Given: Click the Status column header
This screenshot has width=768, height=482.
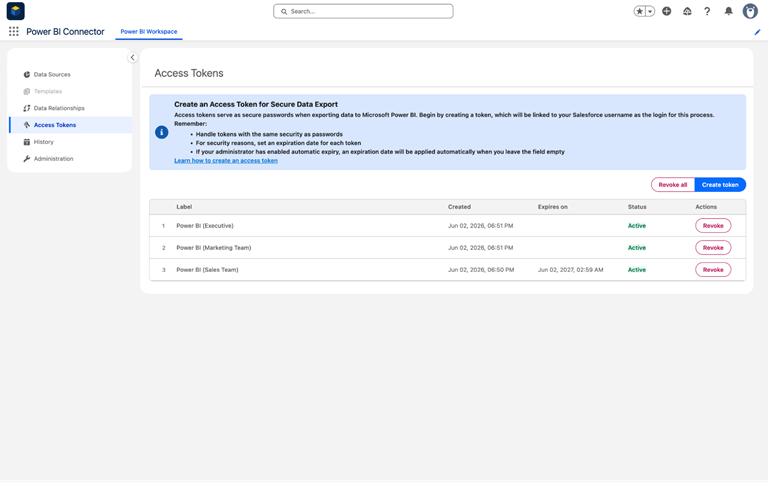Looking at the screenshot, I should (x=637, y=207).
